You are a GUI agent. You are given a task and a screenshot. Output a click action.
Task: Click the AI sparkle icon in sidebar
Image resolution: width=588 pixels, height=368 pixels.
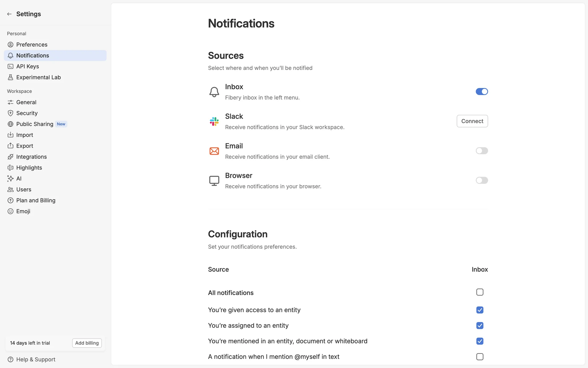[10, 178]
